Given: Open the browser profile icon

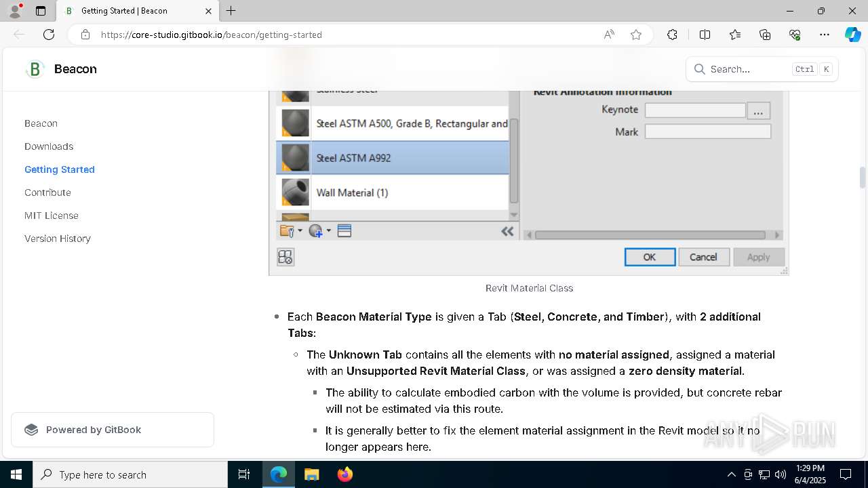Looking at the screenshot, I should [14, 11].
